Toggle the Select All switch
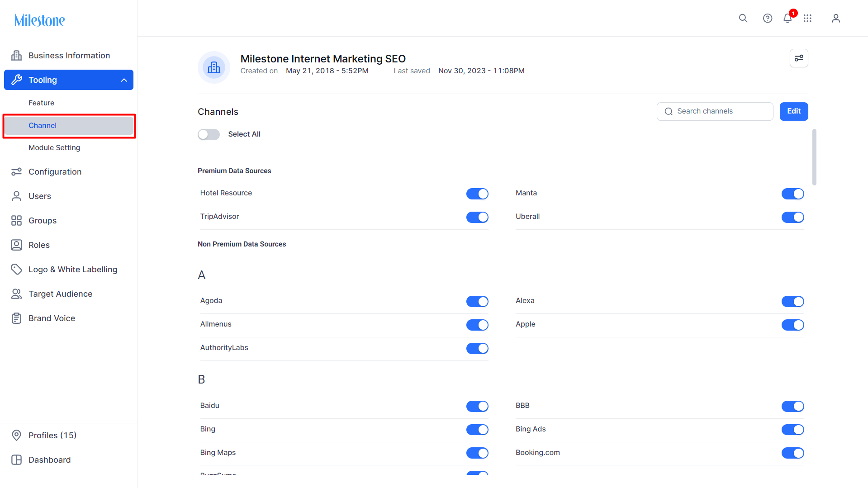 209,134
